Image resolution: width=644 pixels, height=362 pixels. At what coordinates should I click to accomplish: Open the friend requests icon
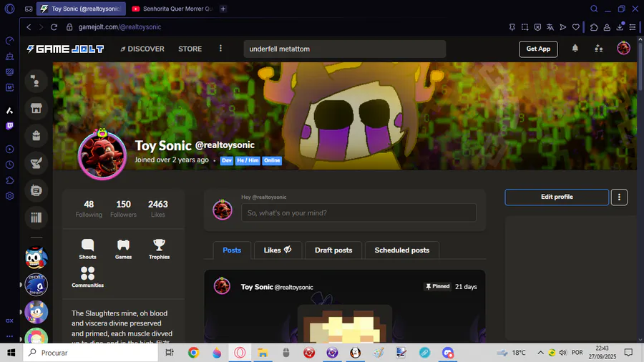pyautogui.click(x=598, y=49)
